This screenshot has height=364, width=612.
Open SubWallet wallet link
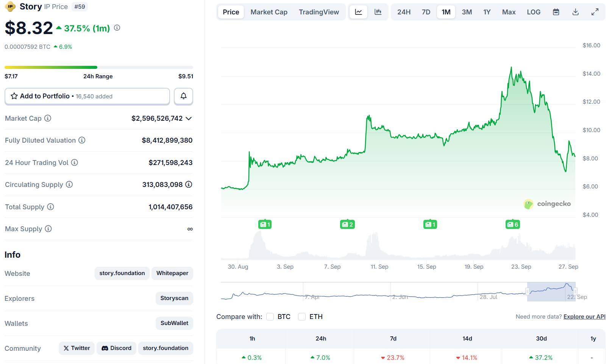coord(174,323)
